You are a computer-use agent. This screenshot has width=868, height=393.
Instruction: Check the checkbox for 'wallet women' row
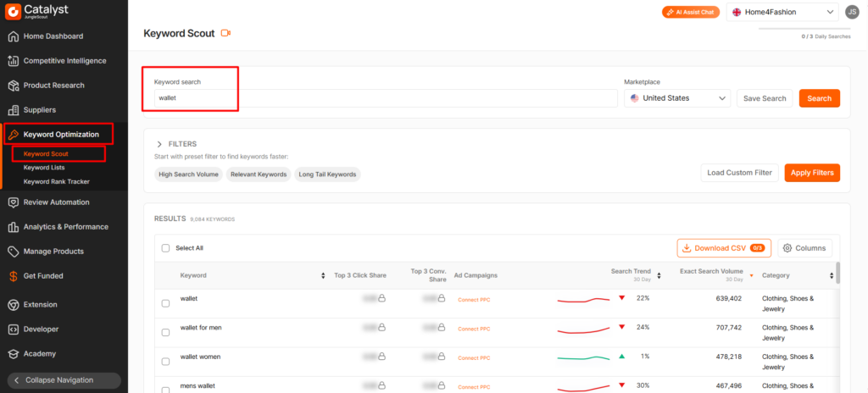(x=165, y=362)
